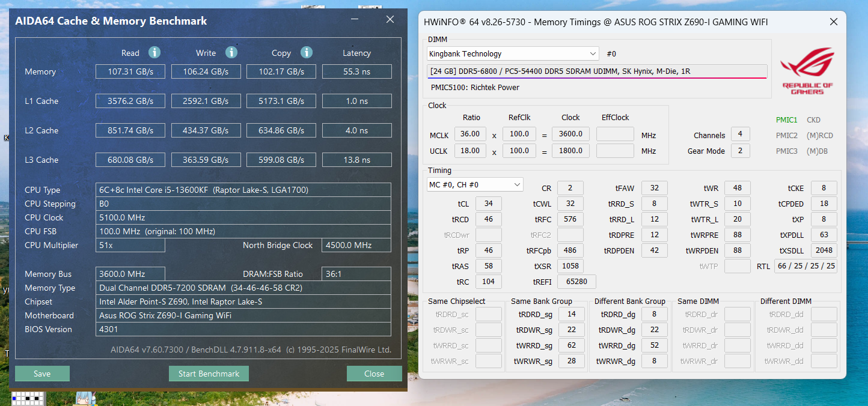The width and height of the screenshot is (868, 406).
Task: Click the L3 Cache latency 13.8 ns
Action: point(357,160)
